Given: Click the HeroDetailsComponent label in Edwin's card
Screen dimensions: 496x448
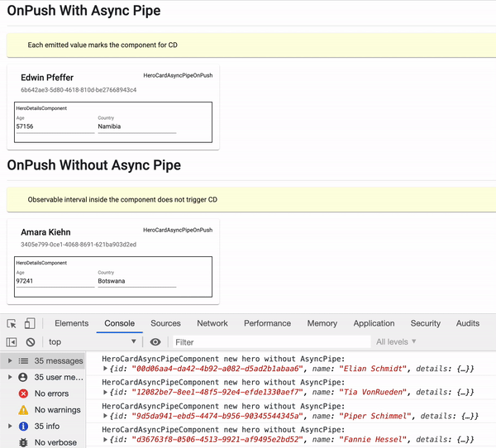Looking at the screenshot, I should click(41, 108).
